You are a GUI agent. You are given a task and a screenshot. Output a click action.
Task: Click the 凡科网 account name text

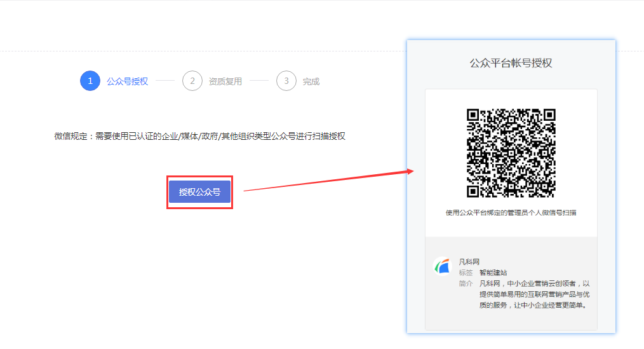(x=469, y=262)
